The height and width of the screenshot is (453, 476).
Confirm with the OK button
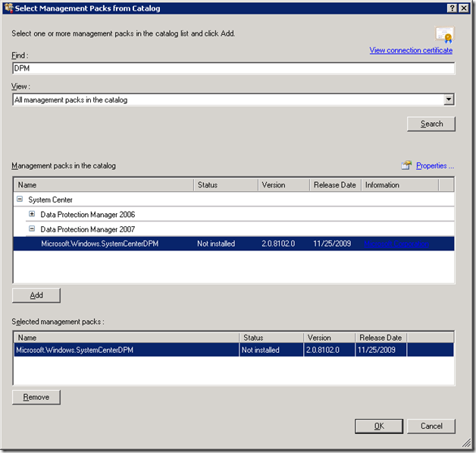click(x=379, y=426)
